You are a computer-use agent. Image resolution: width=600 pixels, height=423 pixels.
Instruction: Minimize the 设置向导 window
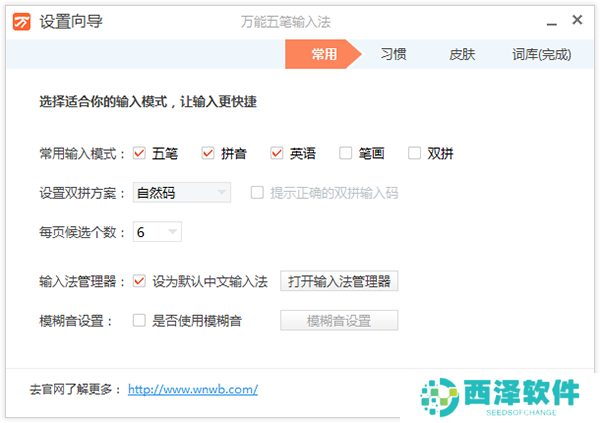point(551,24)
